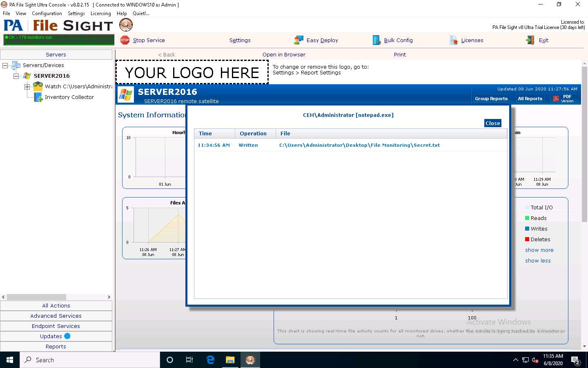Click the Stop Service label in the toolbar
588x368 pixels.
(x=149, y=40)
